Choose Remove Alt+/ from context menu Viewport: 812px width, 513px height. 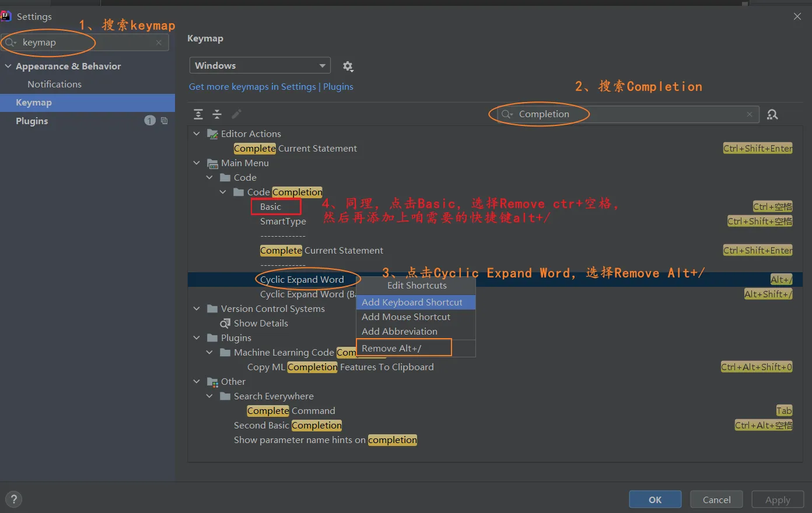416,348
